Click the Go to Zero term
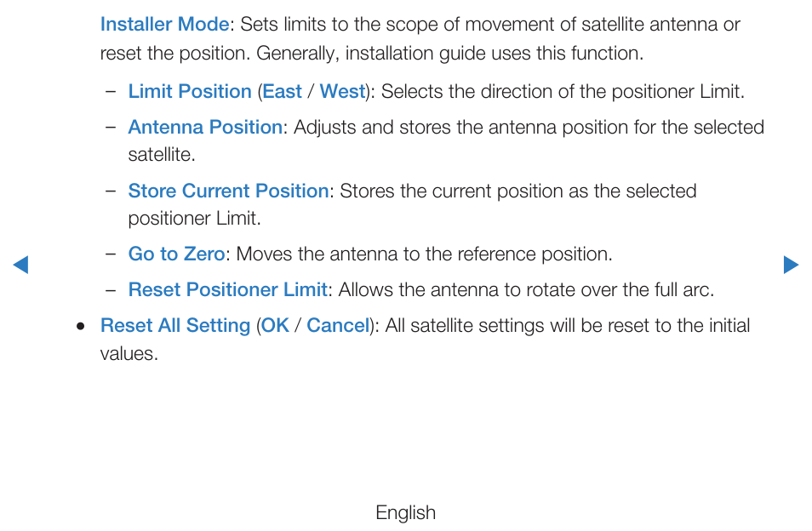 (176, 254)
